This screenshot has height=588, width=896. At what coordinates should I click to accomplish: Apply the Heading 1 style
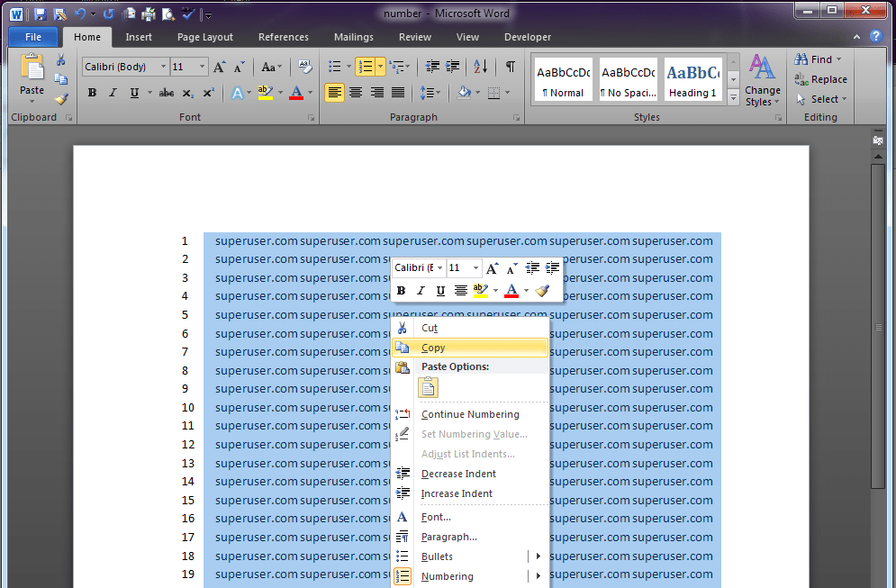[692, 79]
